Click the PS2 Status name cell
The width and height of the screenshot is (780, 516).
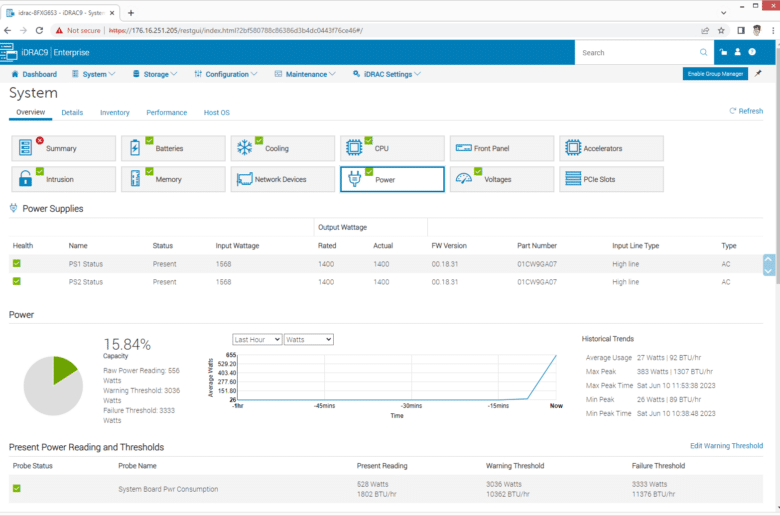coord(86,282)
